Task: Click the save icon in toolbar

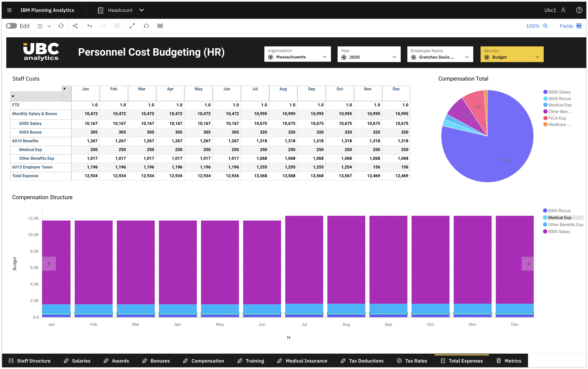Action: click(x=40, y=26)
